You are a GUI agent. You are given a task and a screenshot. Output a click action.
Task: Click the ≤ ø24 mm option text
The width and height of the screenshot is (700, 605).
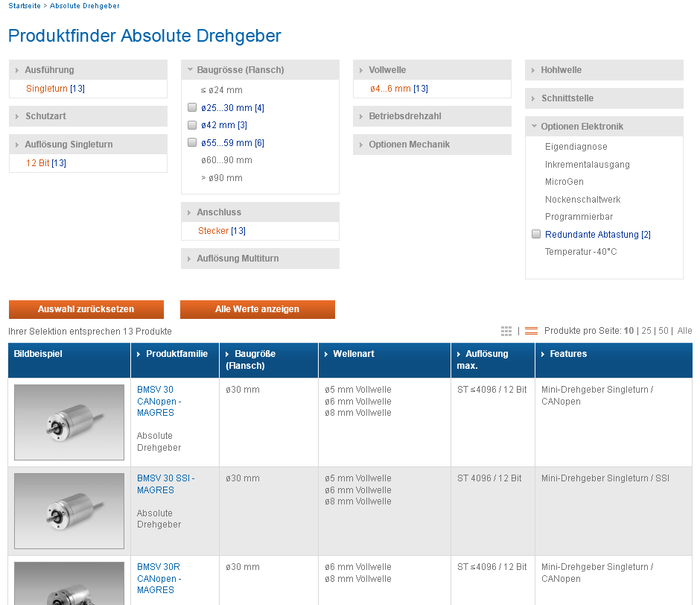pyautogui.click(x=222, y=90)
